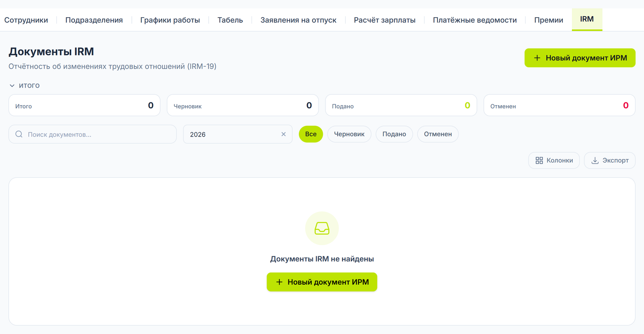
Task: Switch to Платёжные ведомости tab
Action: click(x=475, y=20)
